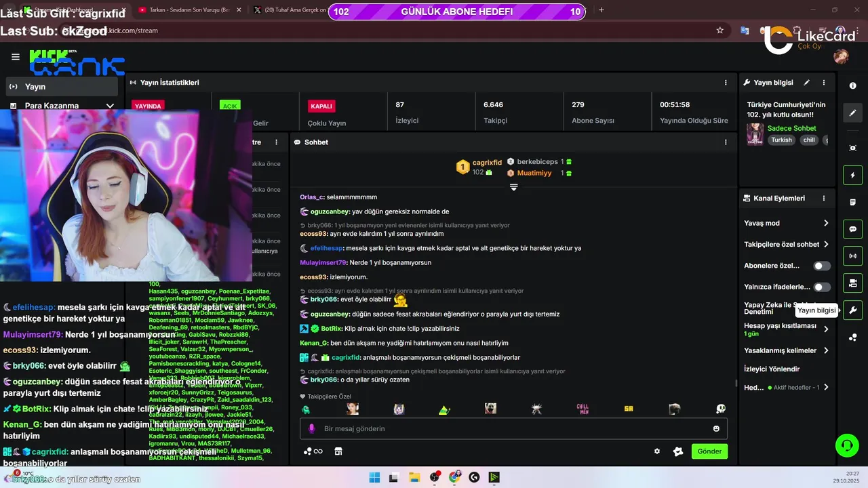Bookmark page with the star icon
This screenshot has width=868, height=488.
[720, 30]
